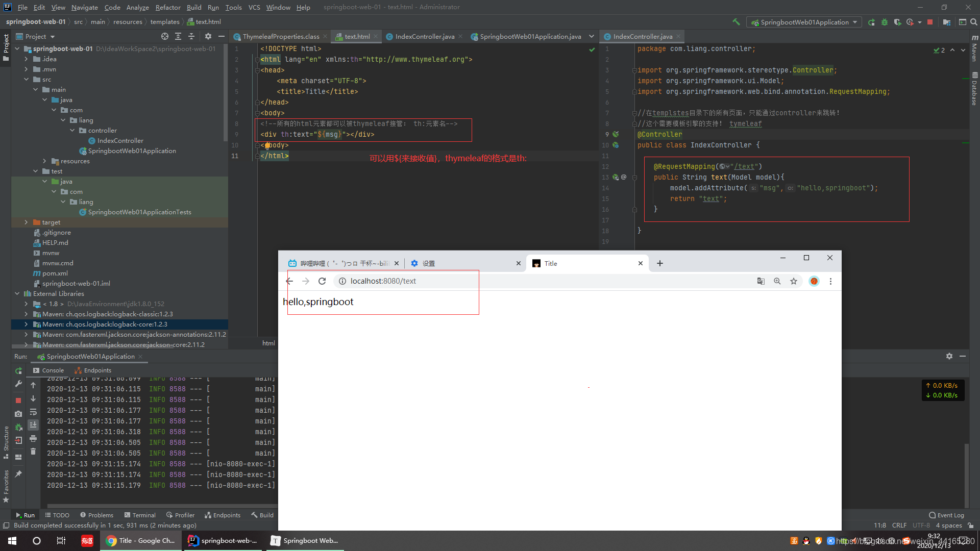Open the Navigate menu

pyautogui.click(x=84, y=7)
